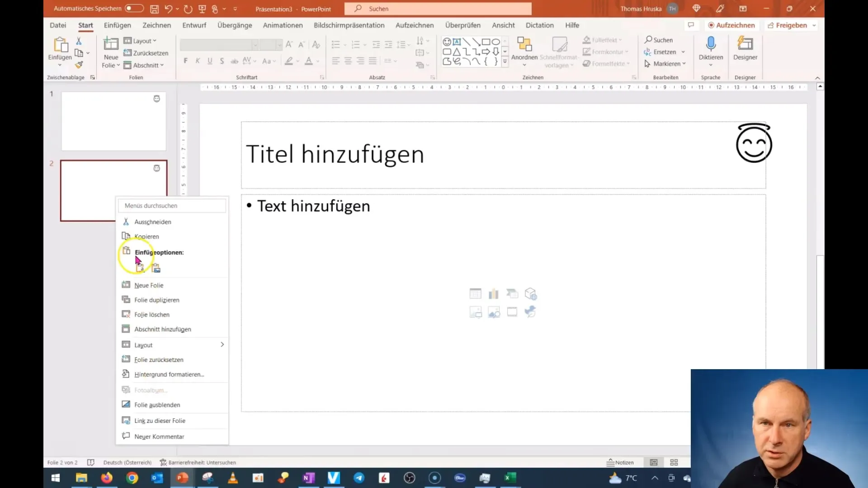Click the Folienansicht toggle at bottom right

point(674,462)
